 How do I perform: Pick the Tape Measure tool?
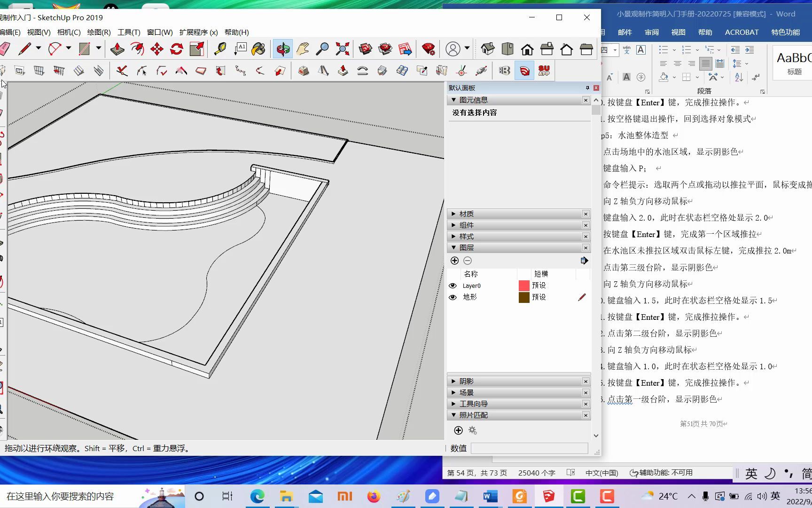click(x=220, y=48)
